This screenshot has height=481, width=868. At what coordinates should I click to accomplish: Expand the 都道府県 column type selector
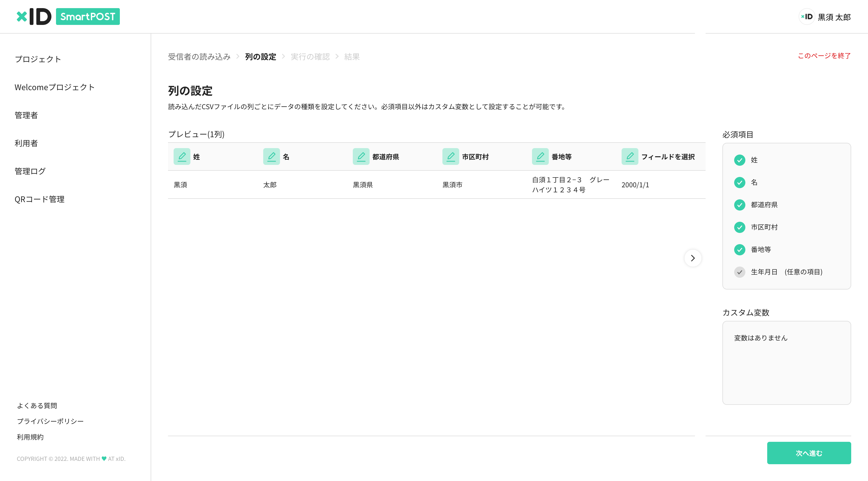click(x=361, y=156)
